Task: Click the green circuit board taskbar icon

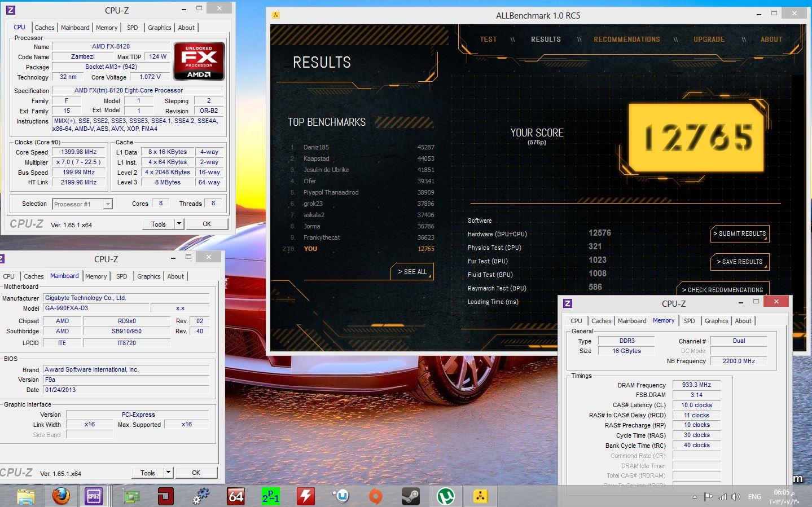Action: (131, 496)
